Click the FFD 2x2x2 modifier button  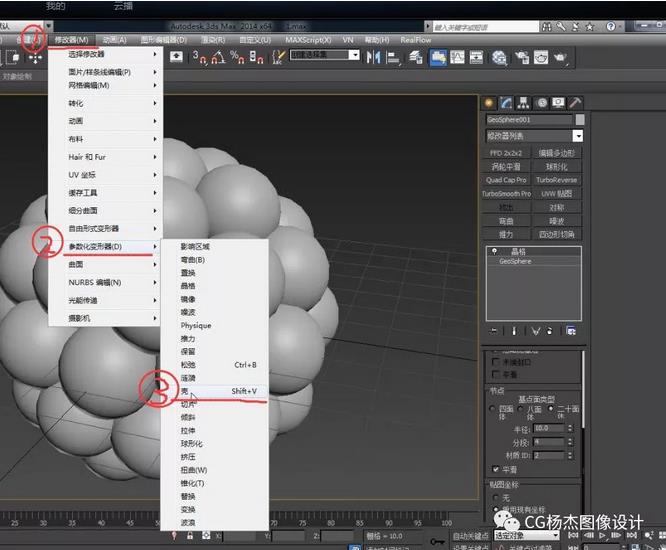pyautogui.click(x=506, y=152)
